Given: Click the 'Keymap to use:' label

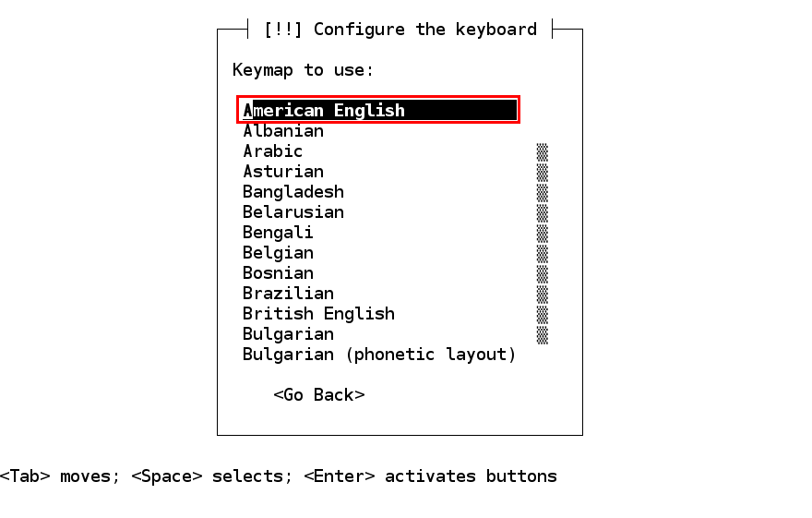Looking at the screenshot, I should (304, 70).
